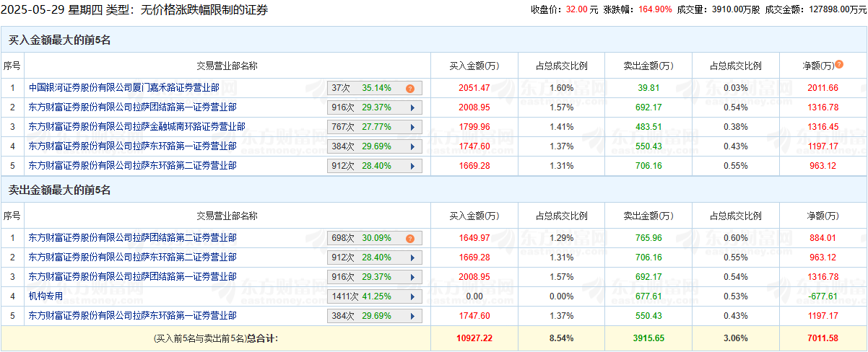This screenshot has width=868, height=352.
Task: Click the orange question icon beside 37次 35.14%
Action: pyautogui.click(x=409, y=89)
